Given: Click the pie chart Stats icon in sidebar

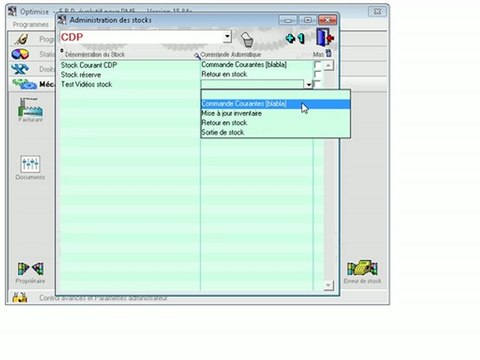Looking at the screenshot, I should (x=20, y=54).
